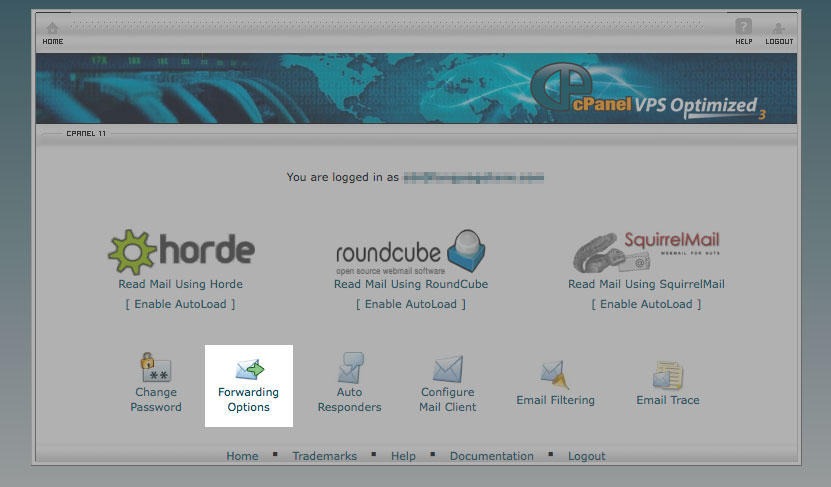Click the Change Password lock icon
The height and width of the screenshot is (487, 831).
click(156, 367)
